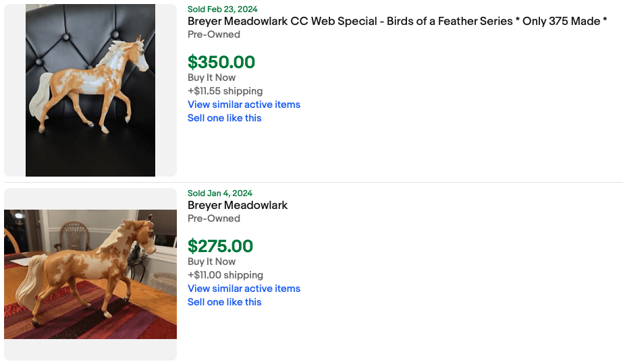This screenshot has height=364, width=623.
Task: View similar active items for the $275.00 listing
Action: point(244,289)
